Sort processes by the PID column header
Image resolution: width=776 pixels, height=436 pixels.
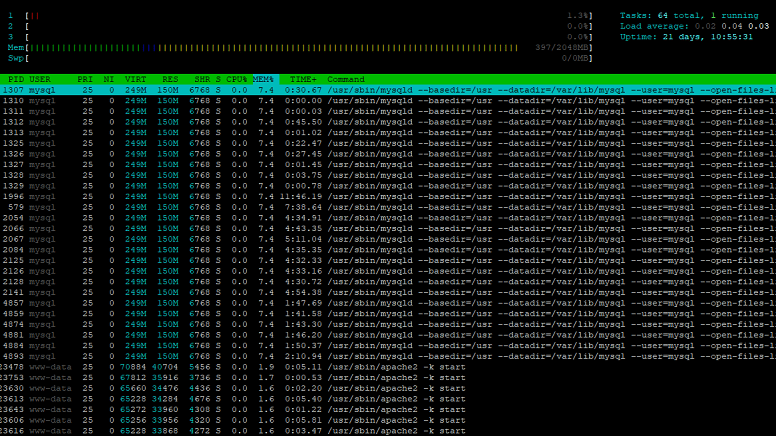pyautogui.click(x=16, y=79)
